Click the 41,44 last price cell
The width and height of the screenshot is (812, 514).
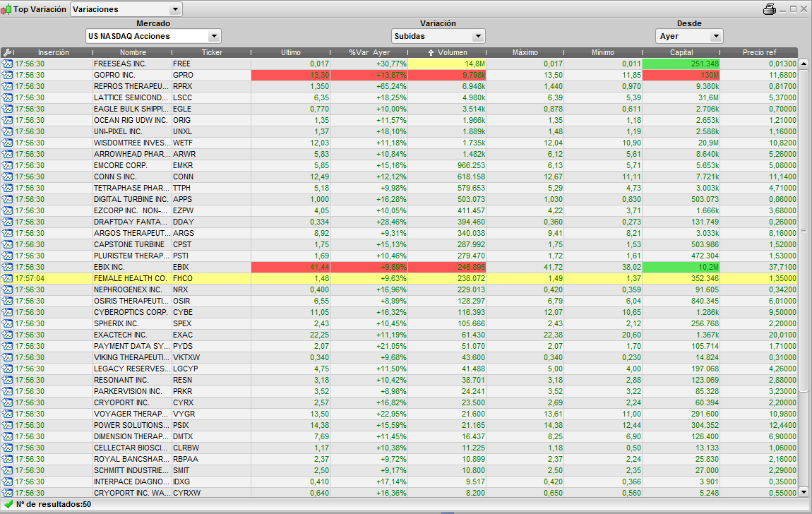point(290,267)
